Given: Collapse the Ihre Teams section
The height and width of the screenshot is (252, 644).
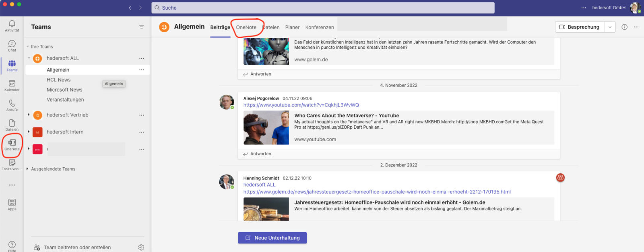Looking at the screenshot, I should click(x=28, y=47).
